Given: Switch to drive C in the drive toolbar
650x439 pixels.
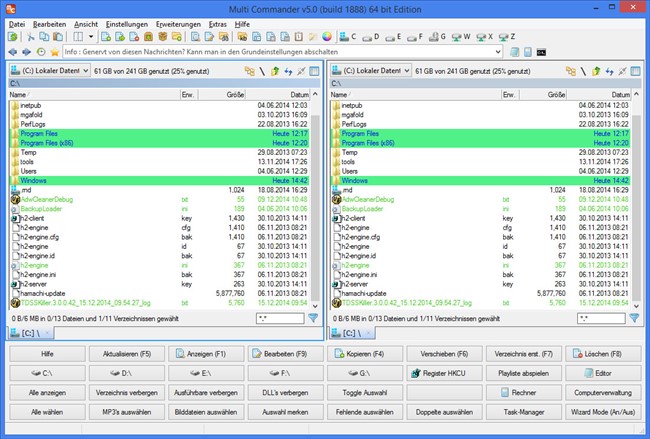Looking at the screenshot, I should (348, 37).
